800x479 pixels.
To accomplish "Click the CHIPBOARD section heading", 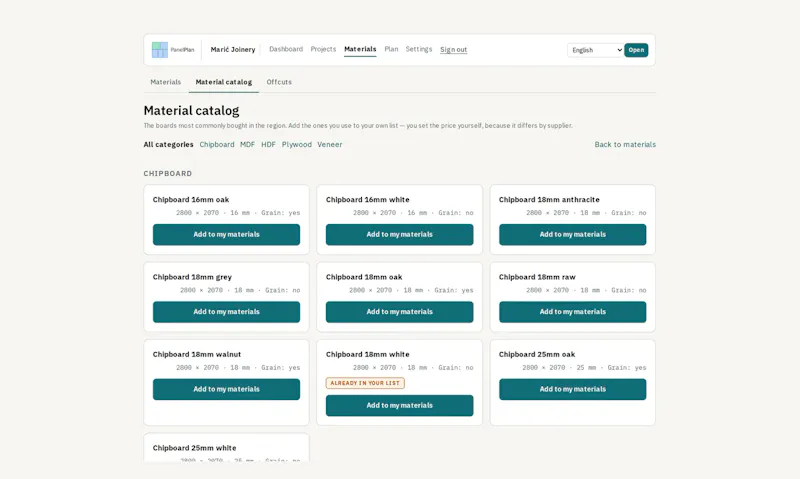I will [x=168, y=173].
